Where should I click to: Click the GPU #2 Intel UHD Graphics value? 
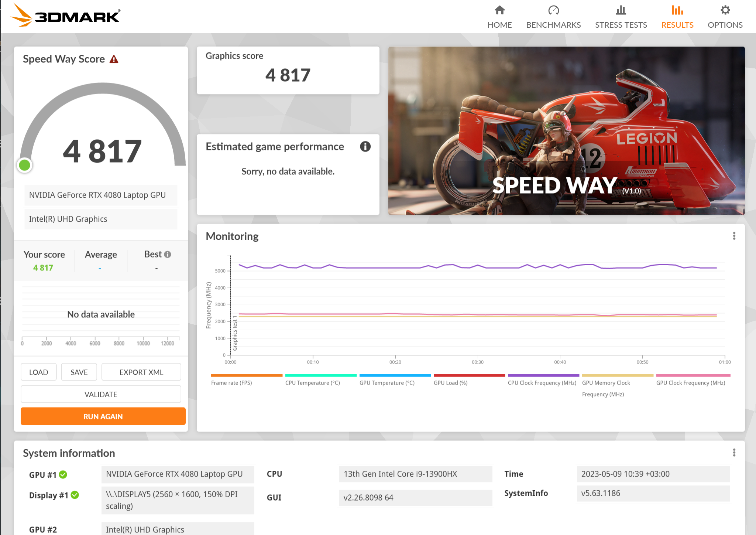point(178,529)
